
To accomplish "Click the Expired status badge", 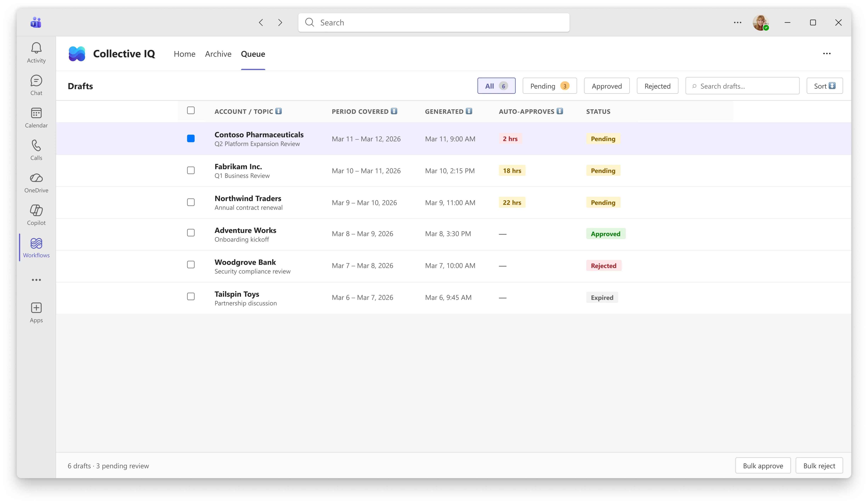I will tap(602, 297).
